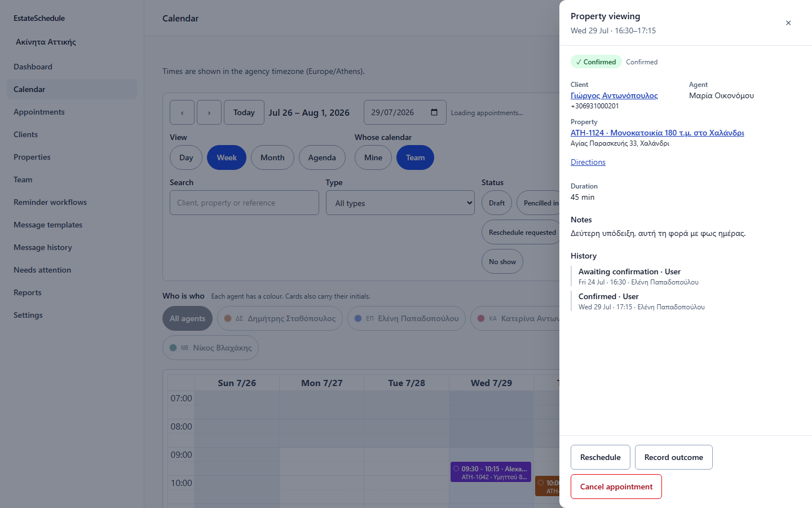Open the Directions link
The image size is (812, 508).
588,162
